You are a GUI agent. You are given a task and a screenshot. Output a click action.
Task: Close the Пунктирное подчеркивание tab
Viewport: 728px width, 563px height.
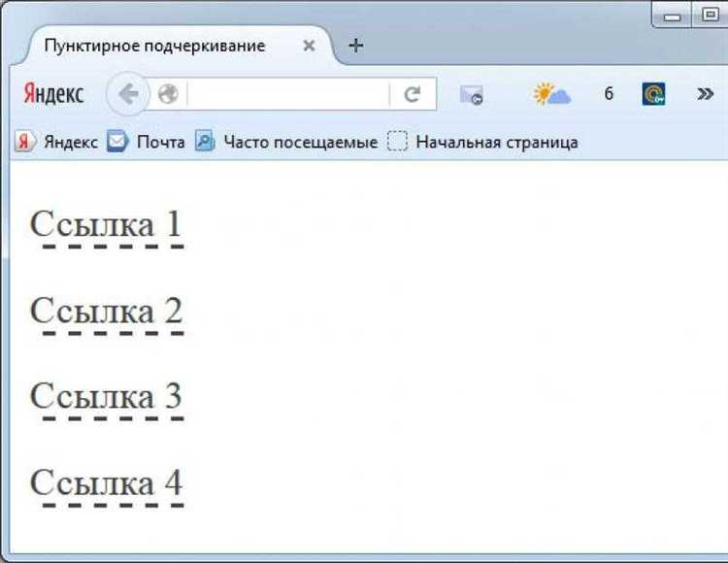pyautogui.click(x=309, y=46)
